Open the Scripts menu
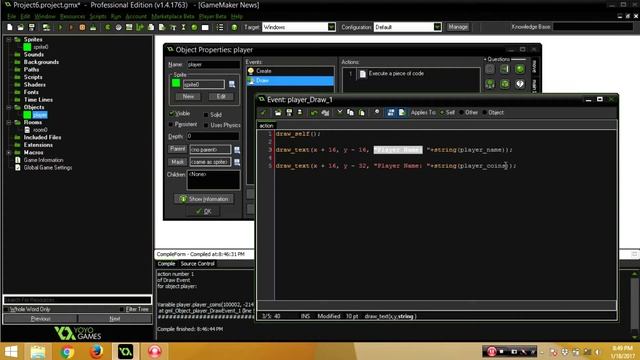Viewport: 640px width, 360px height. 98,16
